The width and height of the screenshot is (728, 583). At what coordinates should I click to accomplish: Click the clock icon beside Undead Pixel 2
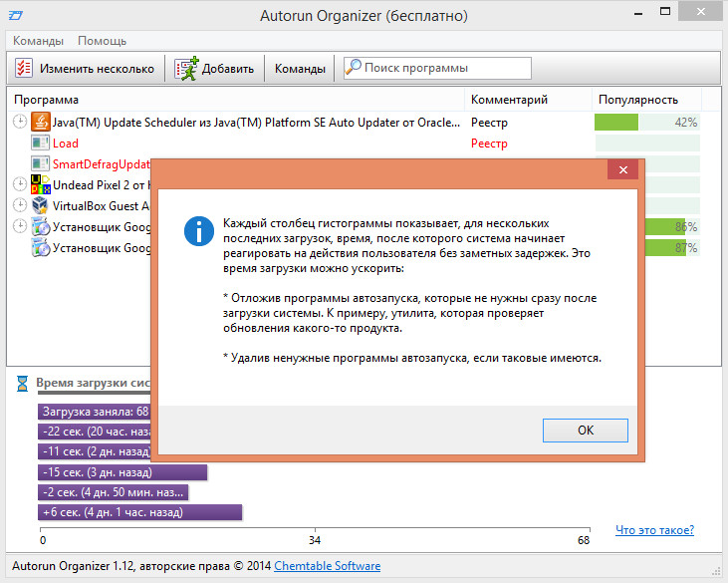click(20, 184)
